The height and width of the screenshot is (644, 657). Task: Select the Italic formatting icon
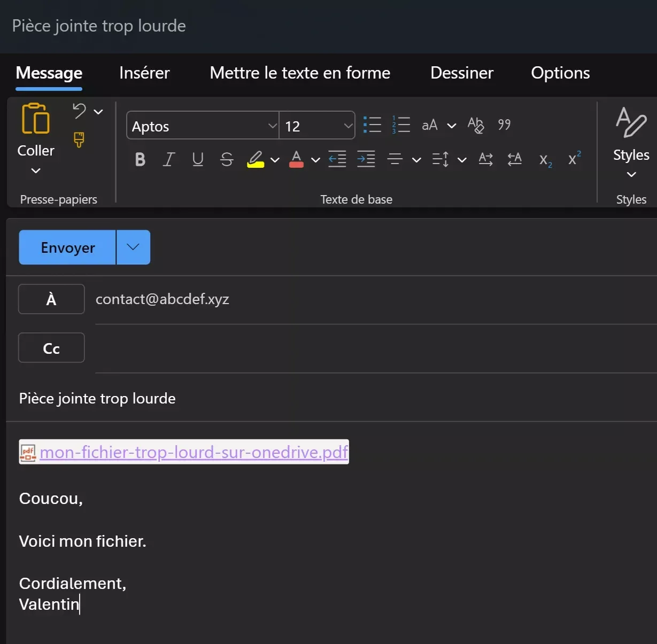coord(168,159)
